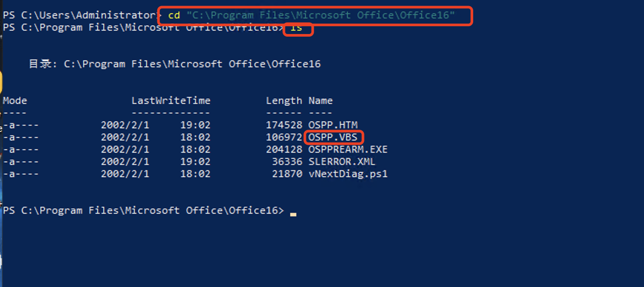
Task: Click the Length column header
Action: coord(284,101)
